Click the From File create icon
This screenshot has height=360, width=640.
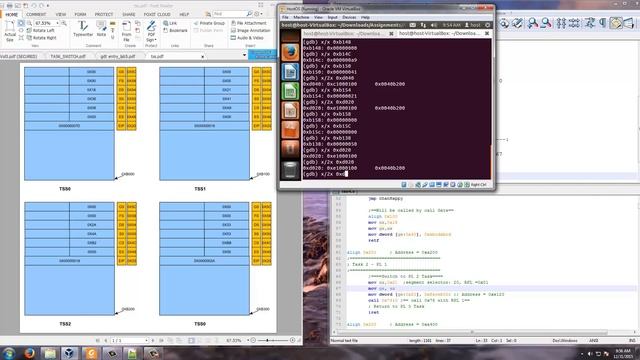[127, 31]
